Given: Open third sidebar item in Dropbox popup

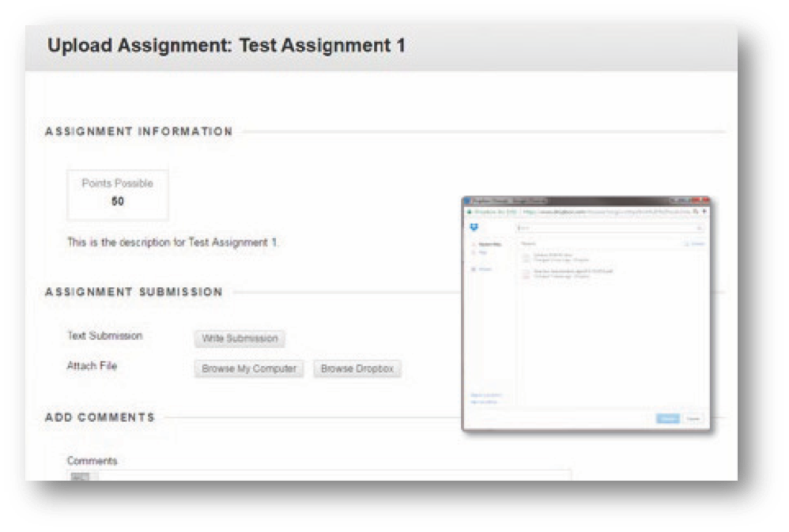Looking at the screenshot, I should (x=484, y=270).
